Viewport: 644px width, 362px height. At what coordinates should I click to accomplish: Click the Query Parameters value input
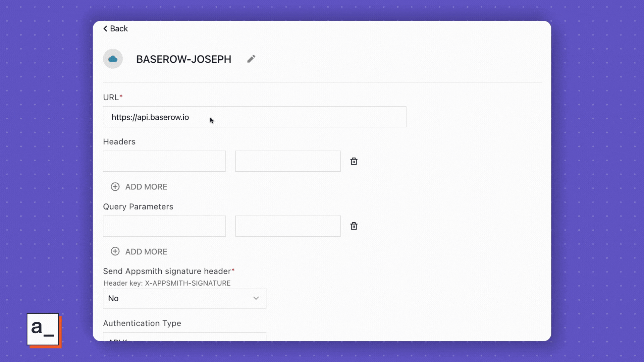287,226
